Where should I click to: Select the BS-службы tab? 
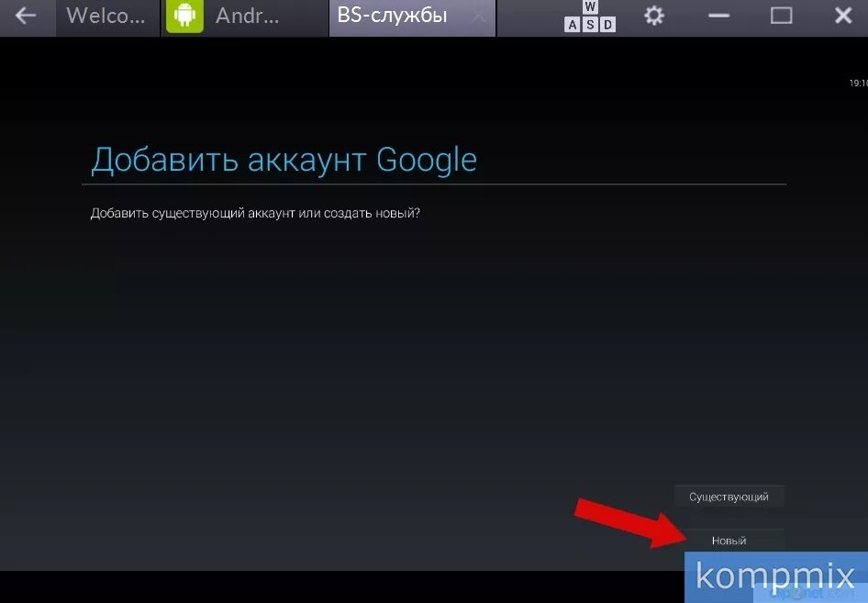coord(412,17)
